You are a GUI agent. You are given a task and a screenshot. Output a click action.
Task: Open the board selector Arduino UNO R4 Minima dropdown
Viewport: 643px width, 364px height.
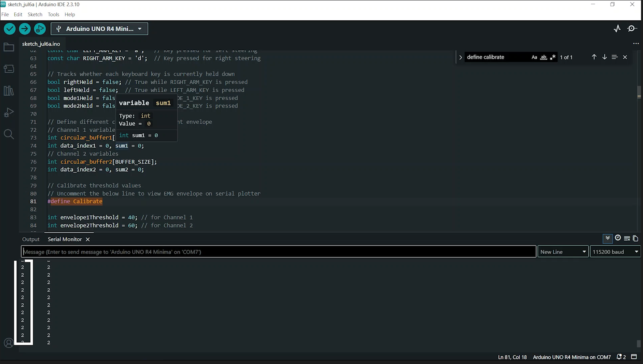[x=99, y=29]
